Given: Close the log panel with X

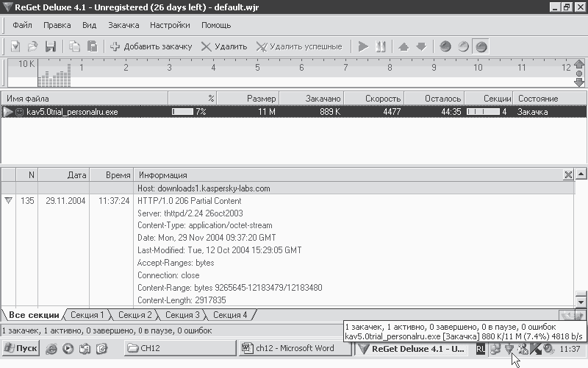Looking at the screenshot, I should [x=568, y=174].
